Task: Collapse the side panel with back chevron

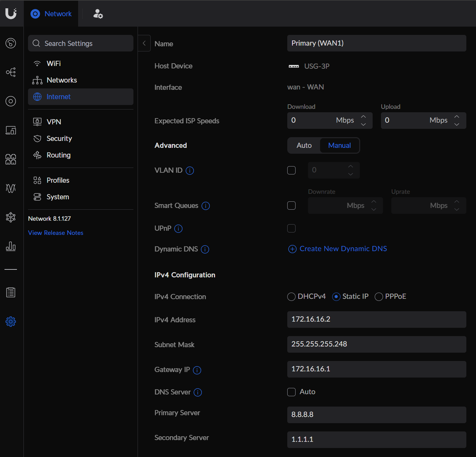Action: (144, 43)
